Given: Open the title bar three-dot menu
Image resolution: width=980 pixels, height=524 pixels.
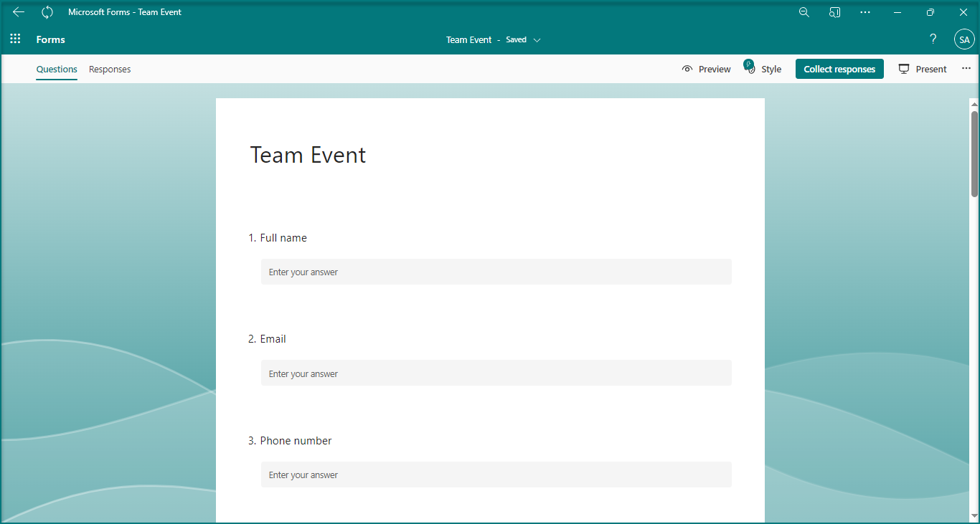Looking at the screenshot, I should pos(865,12).
